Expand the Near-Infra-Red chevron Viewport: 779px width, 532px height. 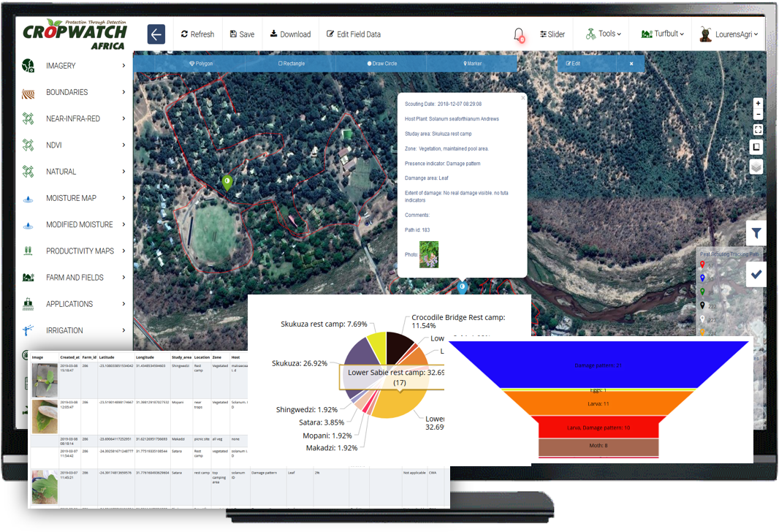[123, 118]
